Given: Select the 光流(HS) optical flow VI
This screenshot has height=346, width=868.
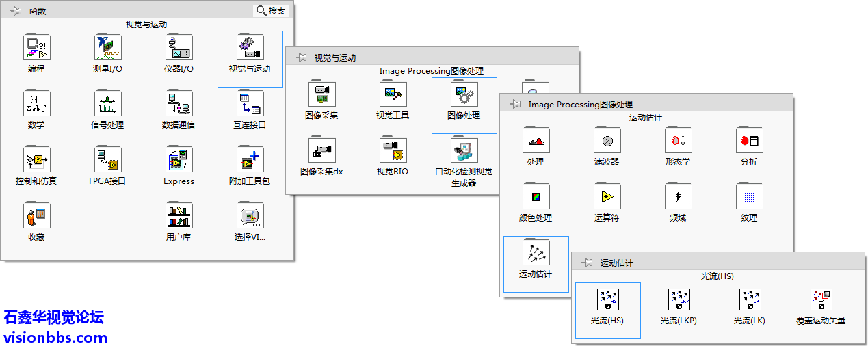Looking at the screenshot, I should (607, 301).
